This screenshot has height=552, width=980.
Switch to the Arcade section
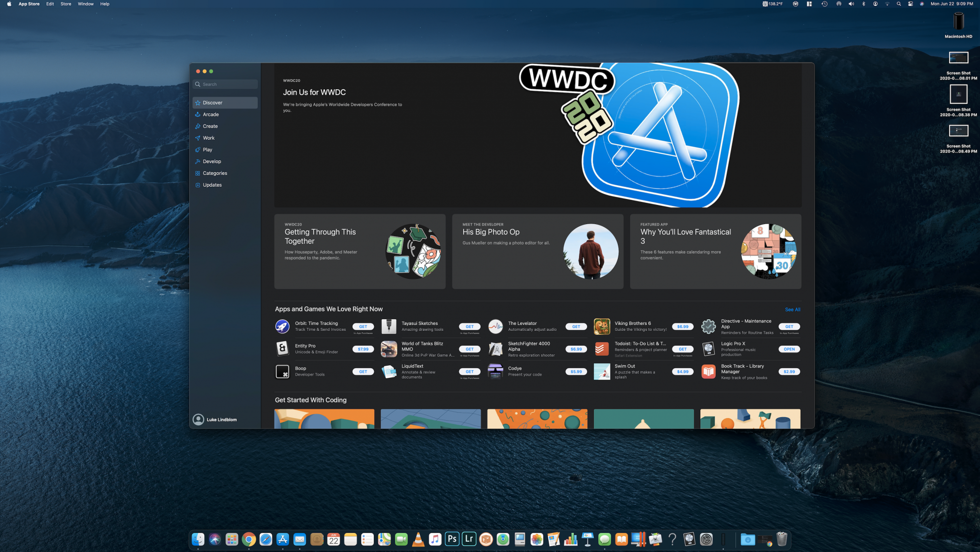pos(225,114)
